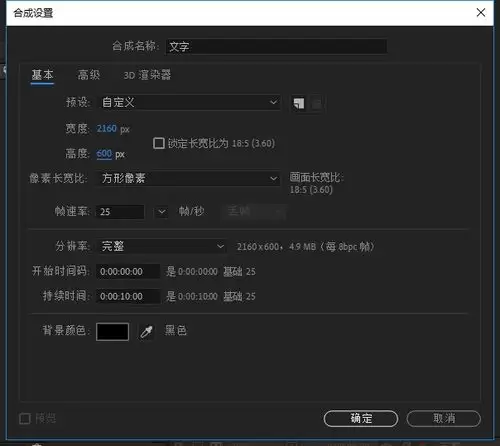The height and width of the screenshot is (446, 500).
Task: Click the 取消 button
Action: [444, 418]
